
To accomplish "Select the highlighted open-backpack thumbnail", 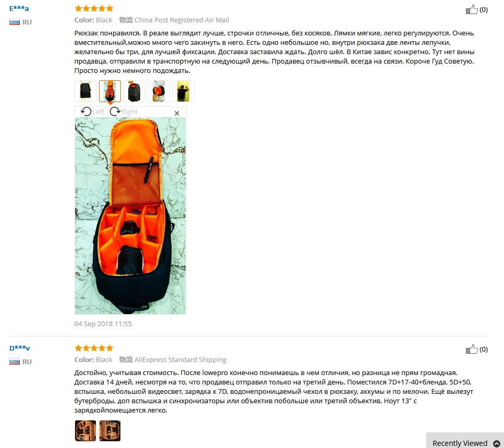I will pos(110,91).
